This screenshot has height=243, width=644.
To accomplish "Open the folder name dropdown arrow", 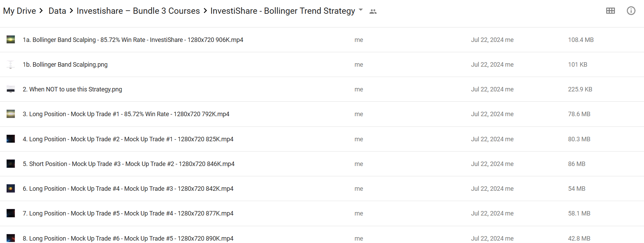I will click(361, 10).
